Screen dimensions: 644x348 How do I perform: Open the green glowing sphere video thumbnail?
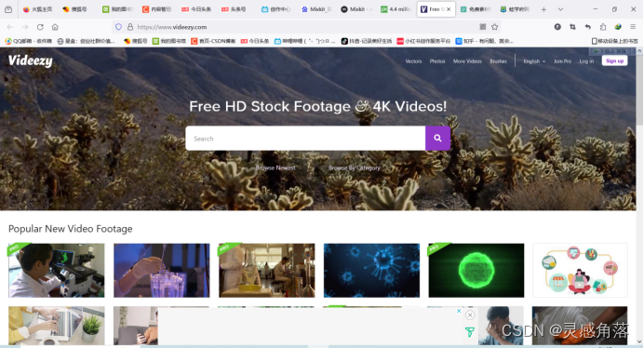point(476,271)
